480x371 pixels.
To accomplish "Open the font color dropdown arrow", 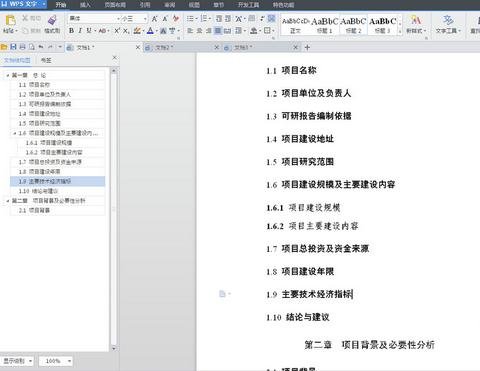I will tap(156, 31).
